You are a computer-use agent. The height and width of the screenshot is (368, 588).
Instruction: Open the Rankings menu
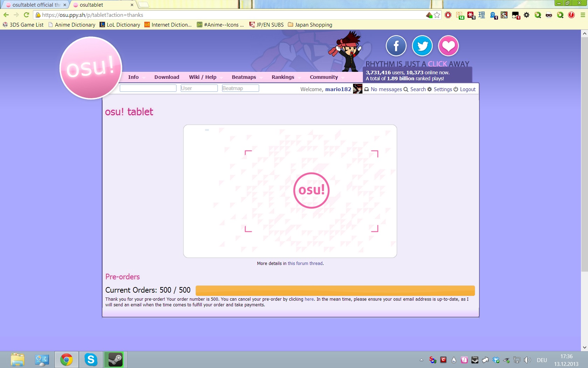(x=283, y=77)
